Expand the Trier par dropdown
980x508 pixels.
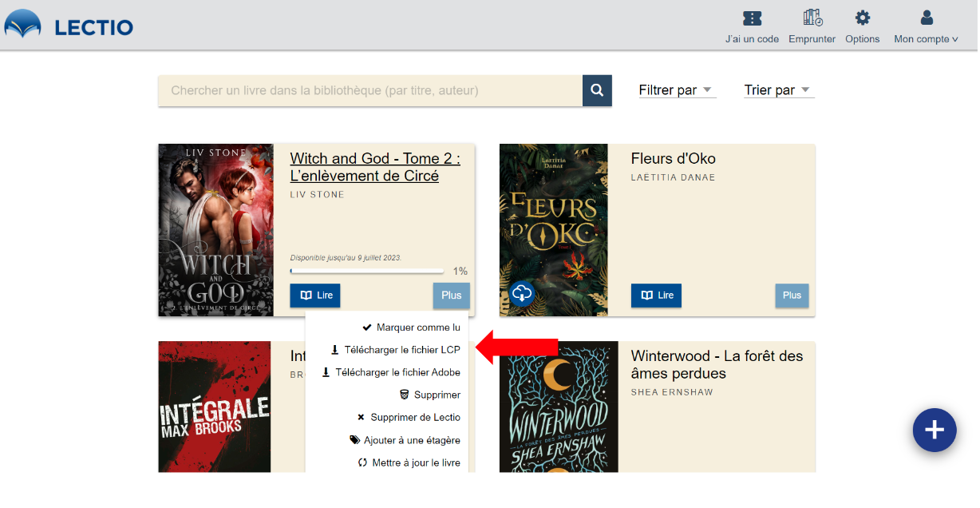[x=778, y=90]
